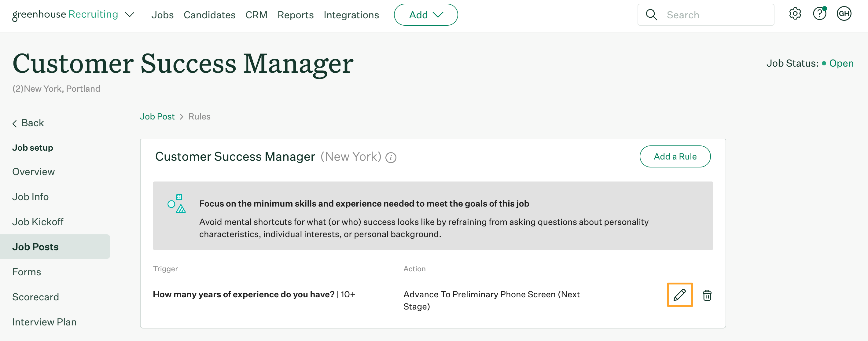Screen dimensions: 868x341
Task: Click the Job Post breadcrumb link
Action: (157, 116)
